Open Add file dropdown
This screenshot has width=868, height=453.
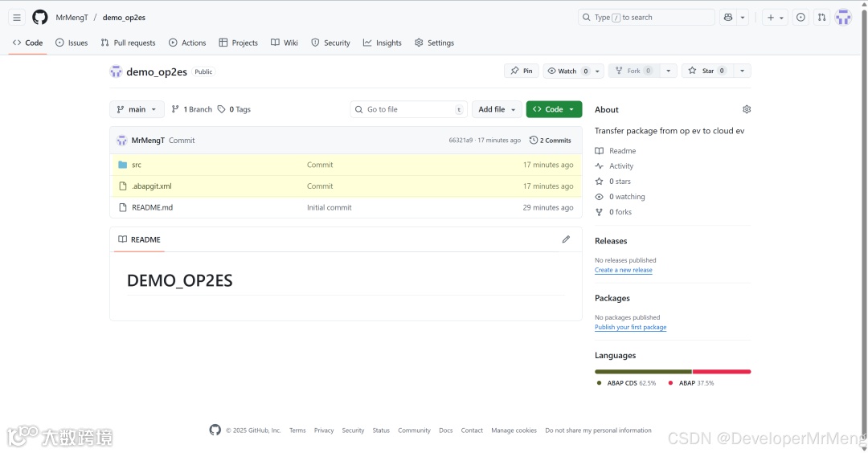coord(497,109)
